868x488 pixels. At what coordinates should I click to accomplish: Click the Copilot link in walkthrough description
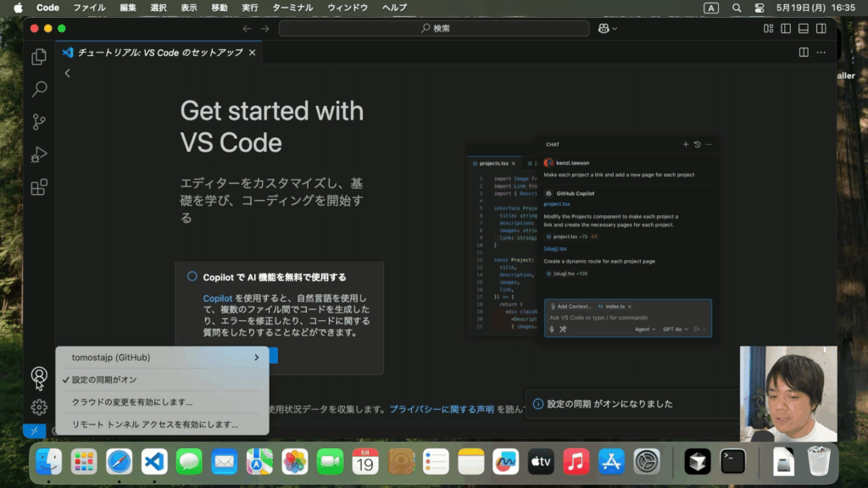click(x=217, y=299)
